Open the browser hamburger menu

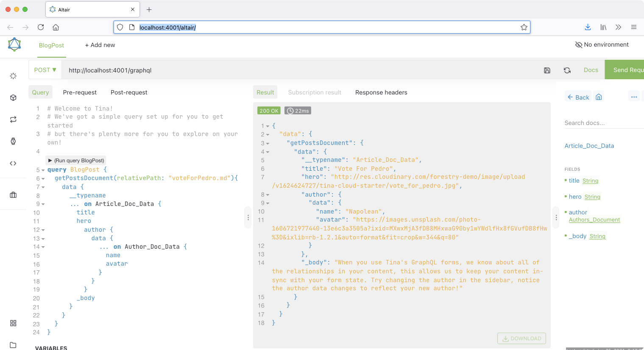point(634,27)
